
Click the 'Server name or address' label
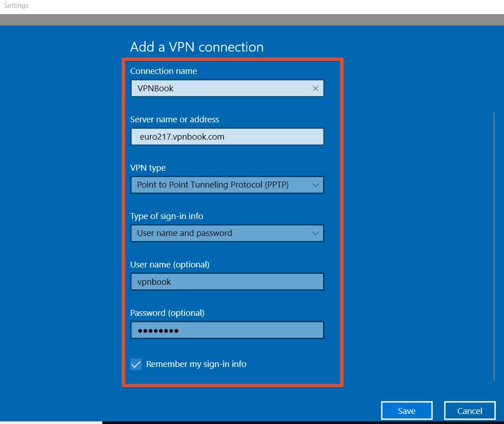(x=175, y=120)
